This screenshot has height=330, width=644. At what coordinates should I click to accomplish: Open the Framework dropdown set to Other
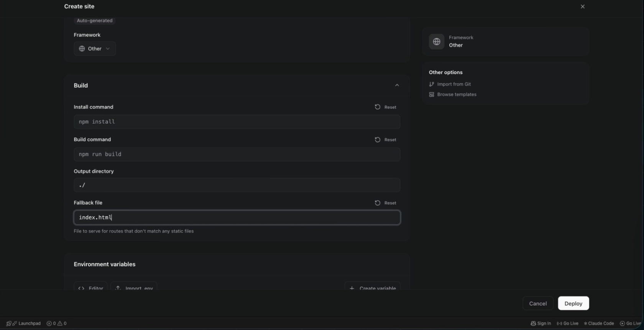pos(95,49)
